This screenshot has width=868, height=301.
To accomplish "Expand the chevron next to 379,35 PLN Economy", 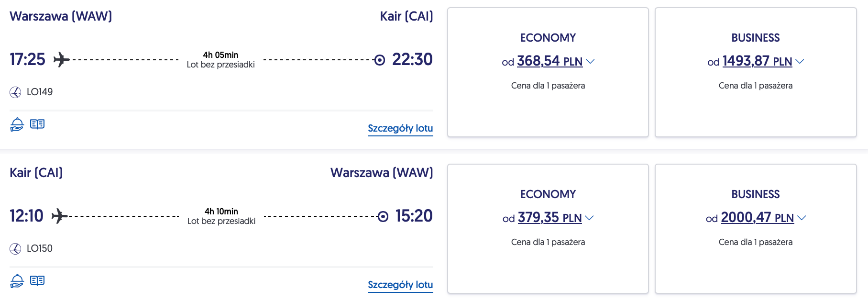I will pyautogui.click(x=589, y=218).
